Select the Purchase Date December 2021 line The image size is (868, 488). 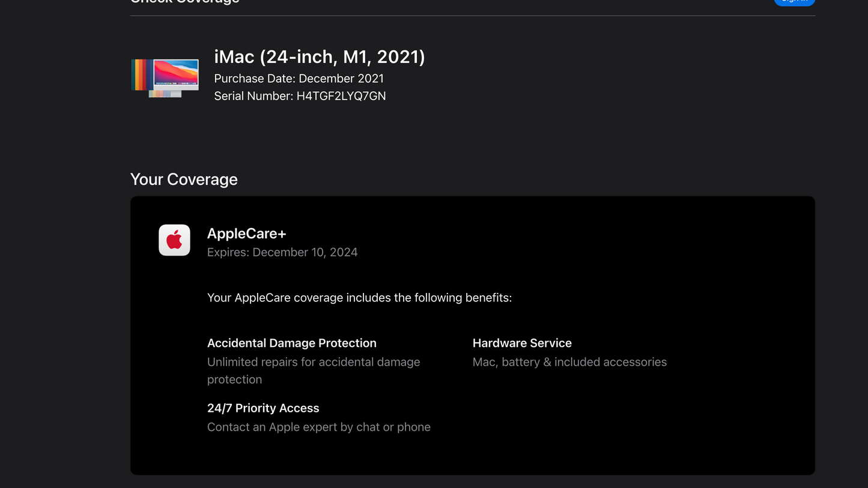click(299, 79)
